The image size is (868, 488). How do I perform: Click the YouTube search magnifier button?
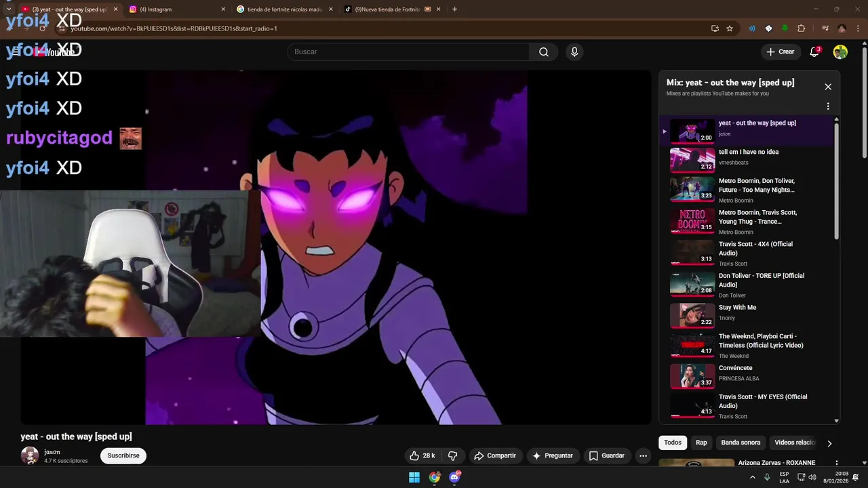pos(543,52)
